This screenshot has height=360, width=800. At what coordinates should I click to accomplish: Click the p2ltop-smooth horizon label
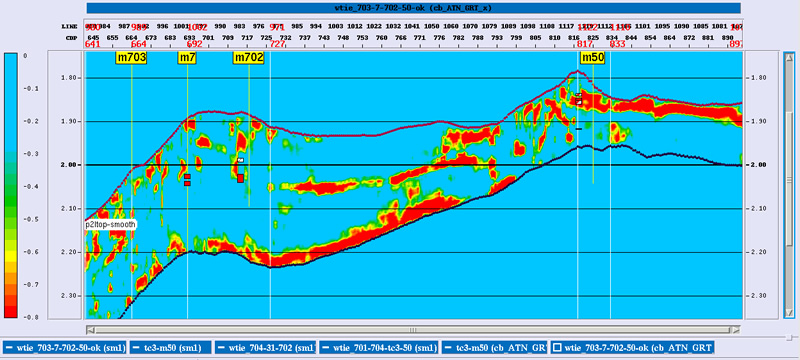[111, 224]
